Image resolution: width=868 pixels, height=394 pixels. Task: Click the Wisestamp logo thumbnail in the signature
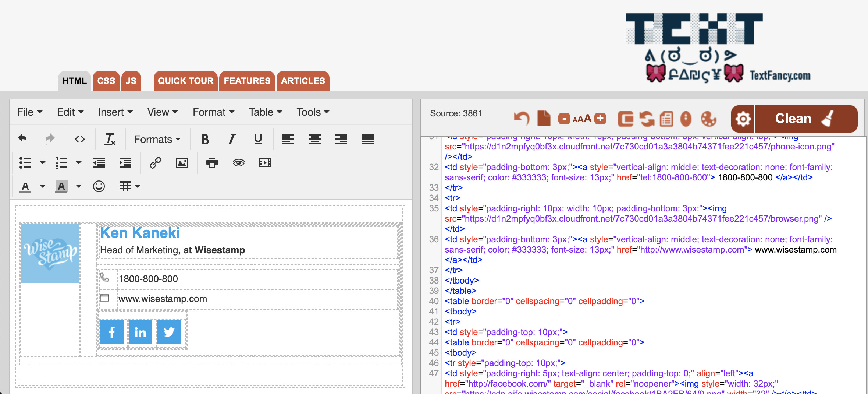(50, 253)
